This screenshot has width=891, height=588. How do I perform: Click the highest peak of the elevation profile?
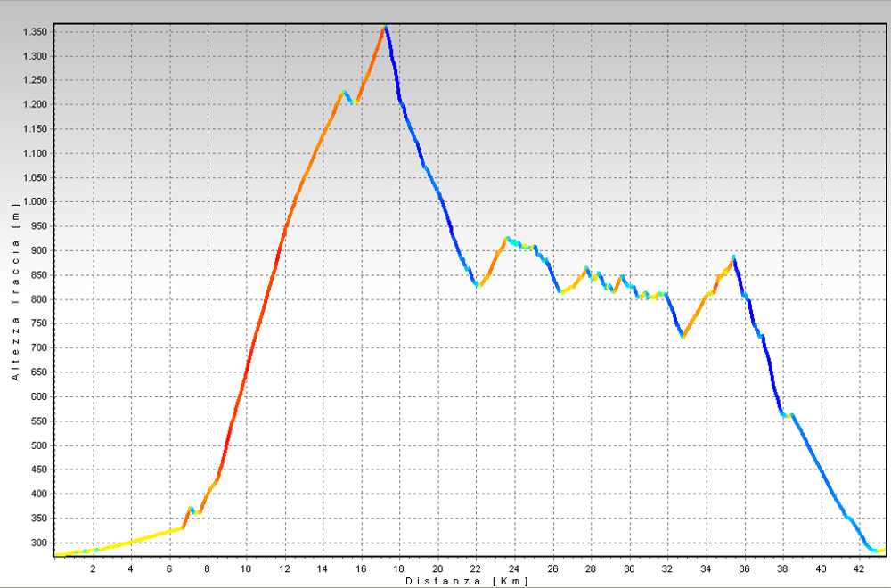[385, 27]
